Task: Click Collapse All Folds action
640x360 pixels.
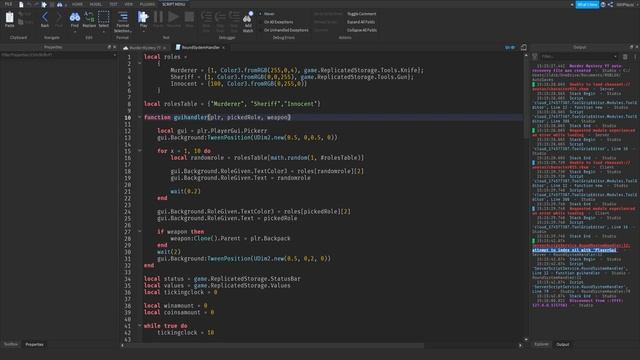Action: (x=362, y=30)
